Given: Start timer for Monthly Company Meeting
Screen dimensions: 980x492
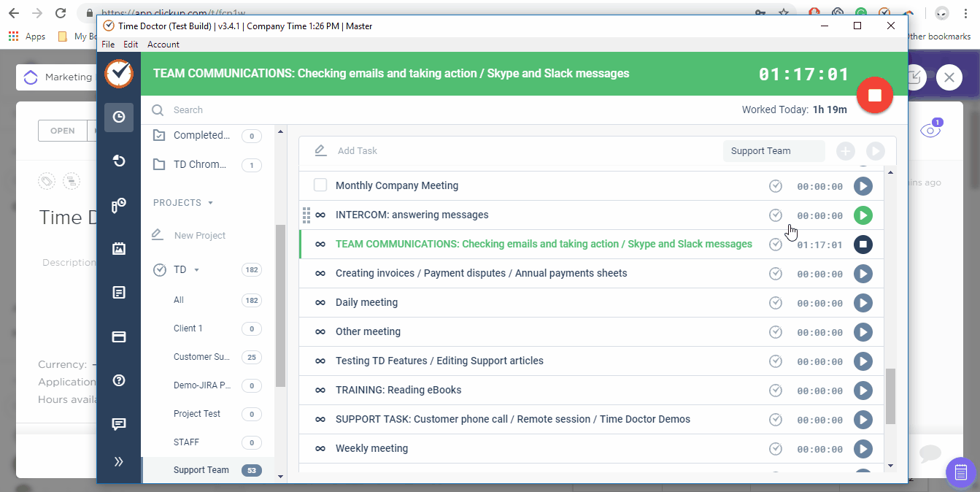Looking at the screenshot, I should pos(863,186).
